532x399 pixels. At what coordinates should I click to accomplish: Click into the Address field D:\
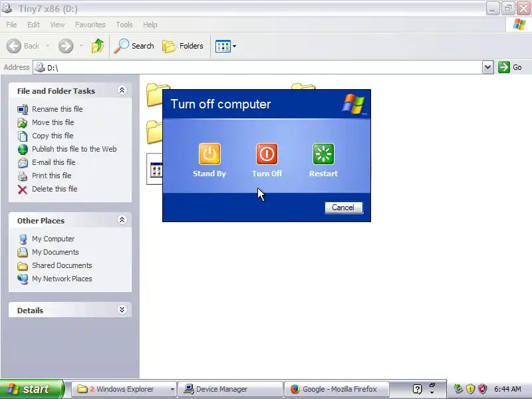pyautogui.click(x=258, y=67)
